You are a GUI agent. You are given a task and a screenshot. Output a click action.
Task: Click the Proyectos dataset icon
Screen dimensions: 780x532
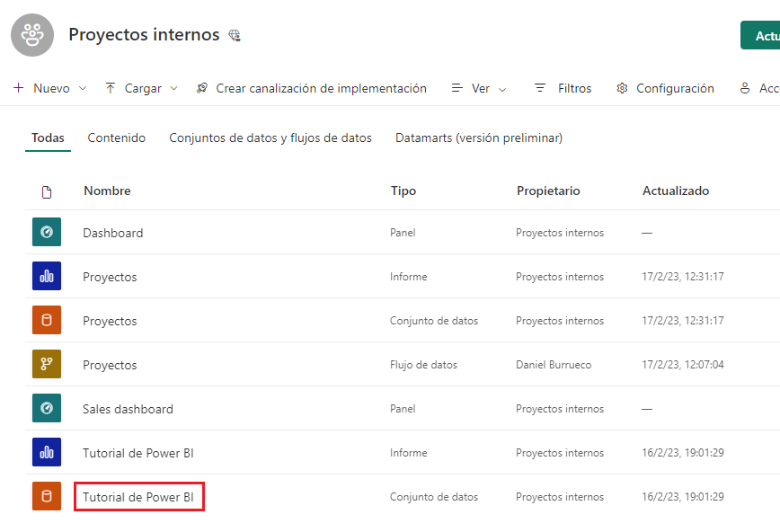tap(47, 320)
